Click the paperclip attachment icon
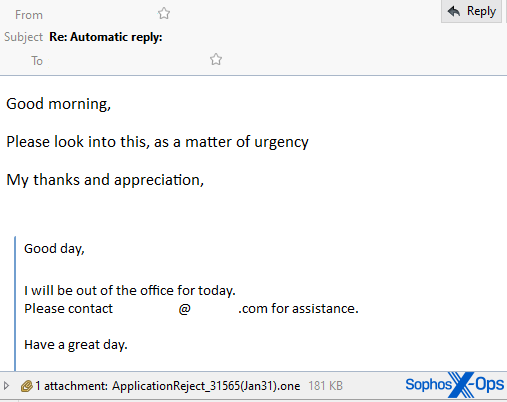Image resolution: width=507 pixels, height=402 pixels. click(x=27, y=386)
